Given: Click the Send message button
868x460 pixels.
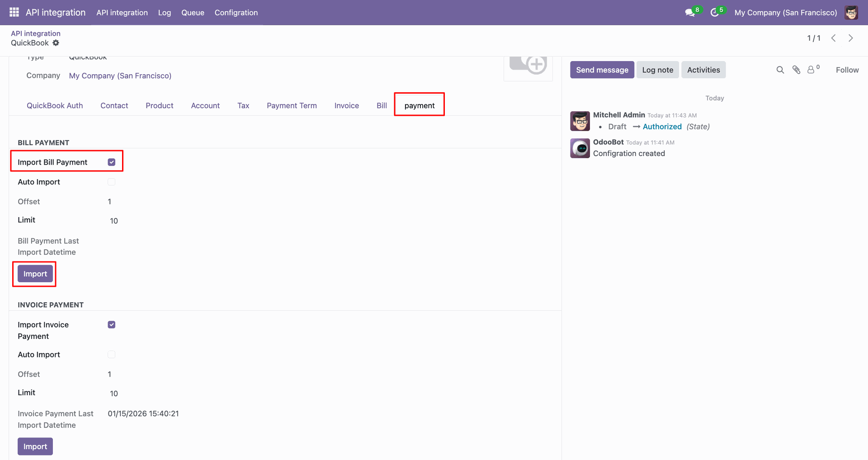Looking at the screenshot, I should [602, 70].
